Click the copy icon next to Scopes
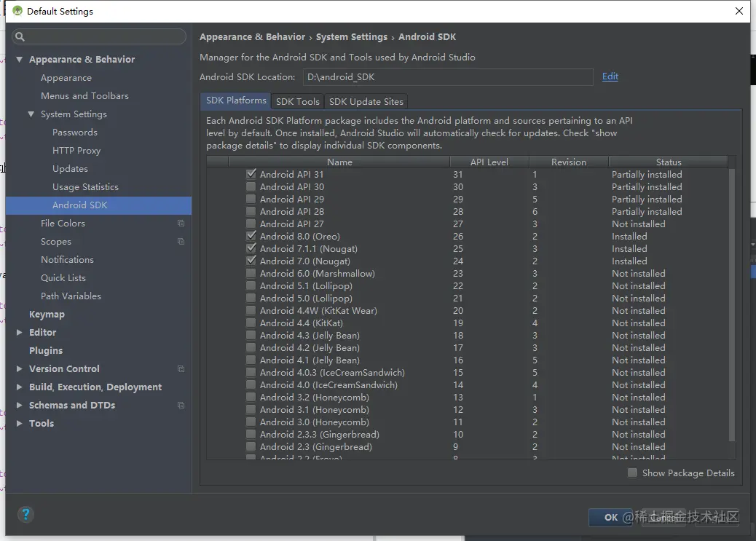Viewport: 756px width, 541px height. tap(181, 242)
